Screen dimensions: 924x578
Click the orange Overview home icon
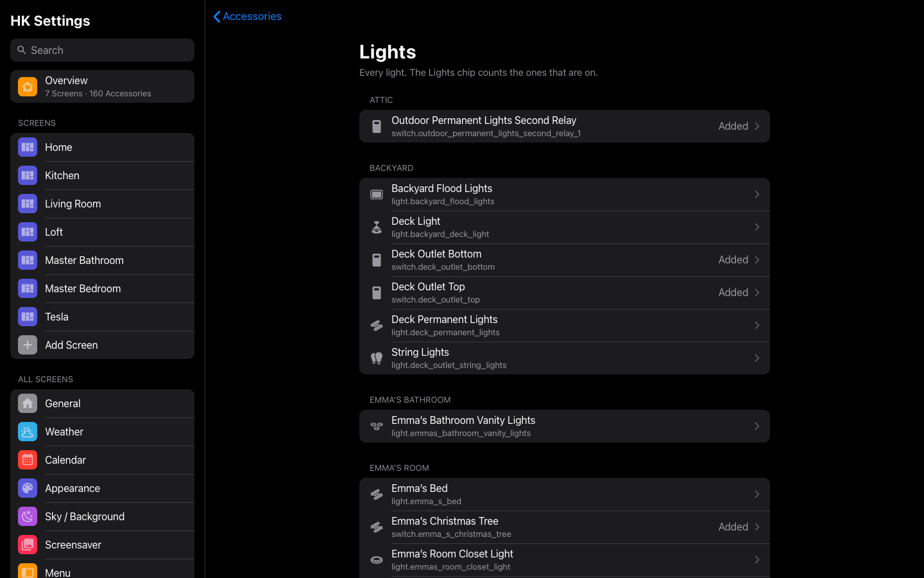point(28,86)
